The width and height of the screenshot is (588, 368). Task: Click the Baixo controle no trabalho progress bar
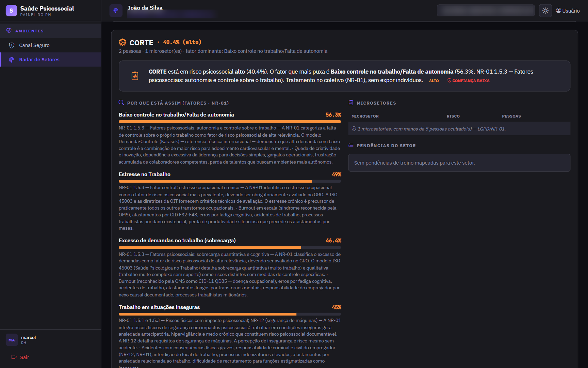230,121
